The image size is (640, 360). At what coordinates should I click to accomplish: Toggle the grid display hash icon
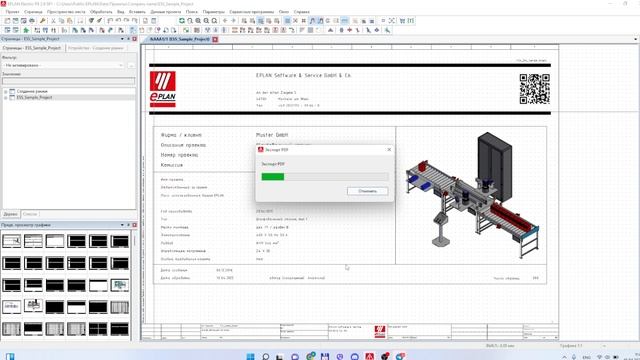click(304, 21)
